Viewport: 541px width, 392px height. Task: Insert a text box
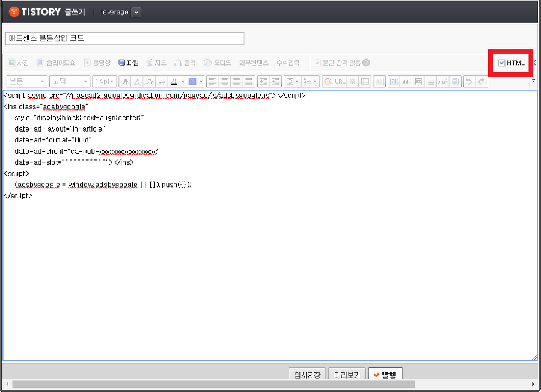(394, 81)
